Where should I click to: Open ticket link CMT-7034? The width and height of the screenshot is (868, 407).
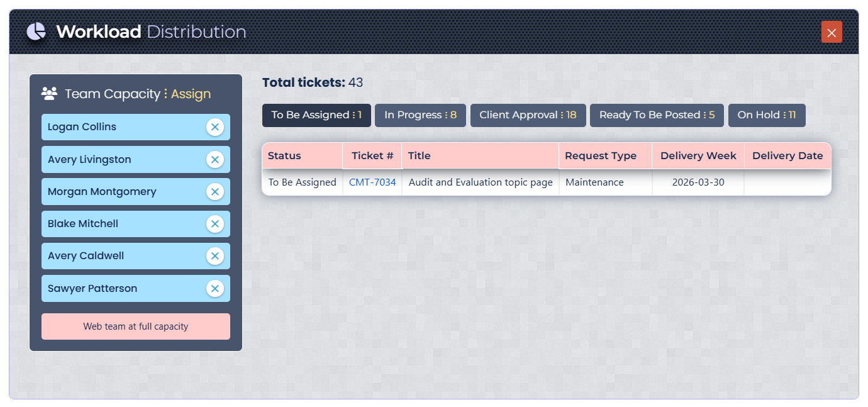[372, 182]
